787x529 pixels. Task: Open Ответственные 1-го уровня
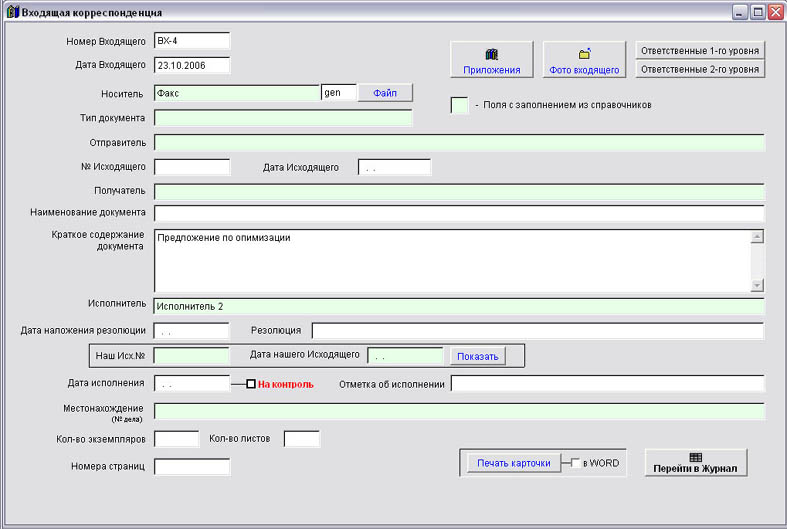[700, 51]
